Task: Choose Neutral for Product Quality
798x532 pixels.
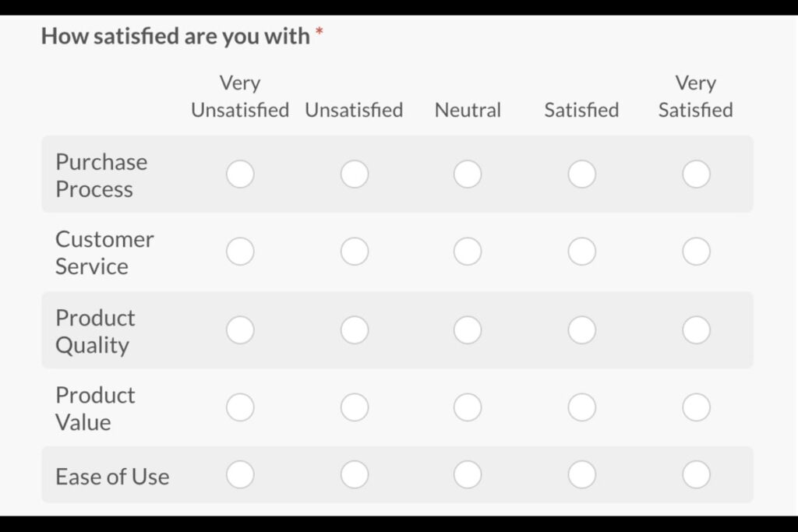Action: click(468, 330)
